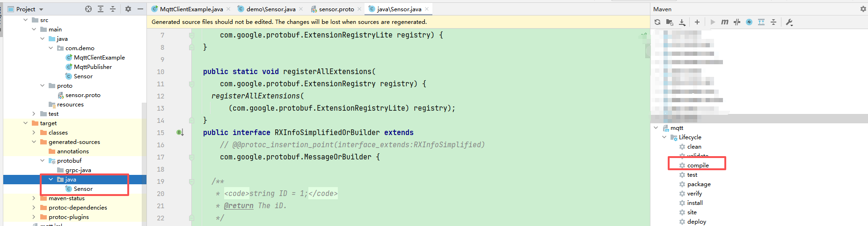Click Download Sources and Documentation icon
Image resolution: width=868 pixels, height=226 pixels.
point(682,22)
